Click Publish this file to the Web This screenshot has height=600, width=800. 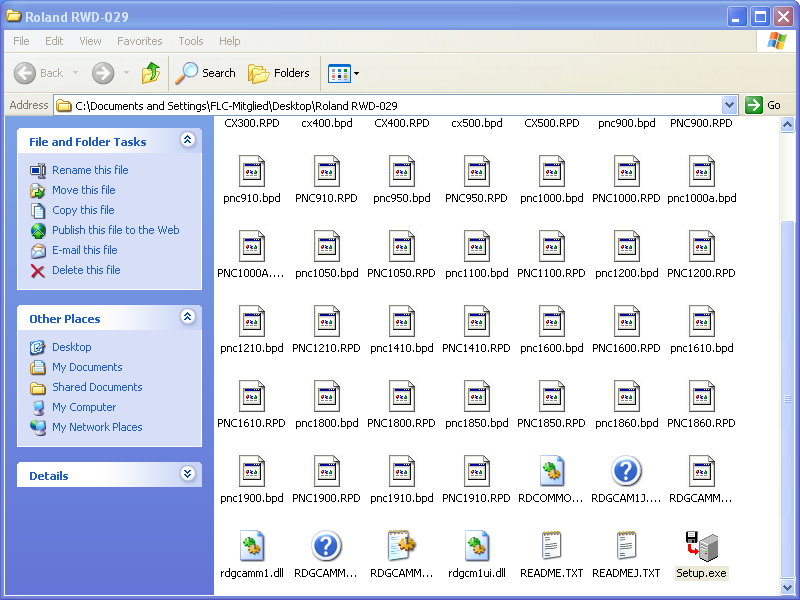point(115,230)
